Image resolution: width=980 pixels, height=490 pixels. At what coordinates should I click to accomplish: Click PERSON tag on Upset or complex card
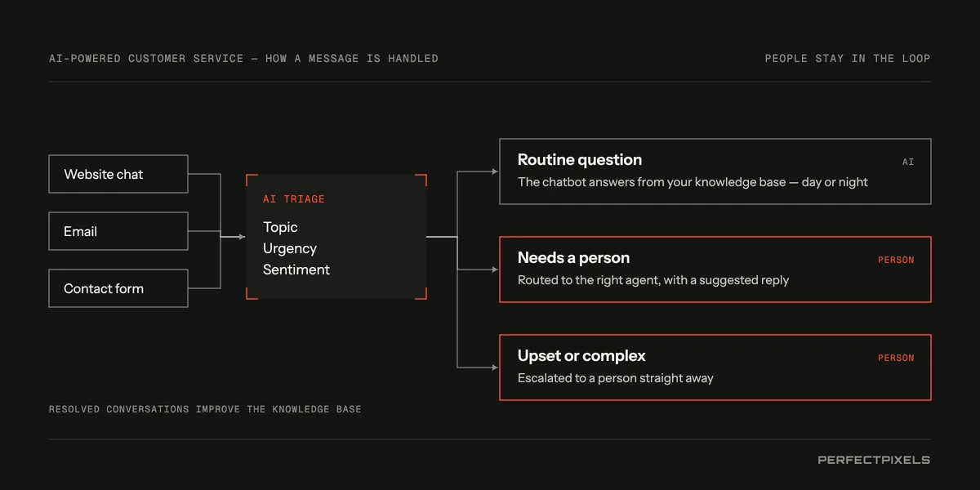click(x=896, y=358)
